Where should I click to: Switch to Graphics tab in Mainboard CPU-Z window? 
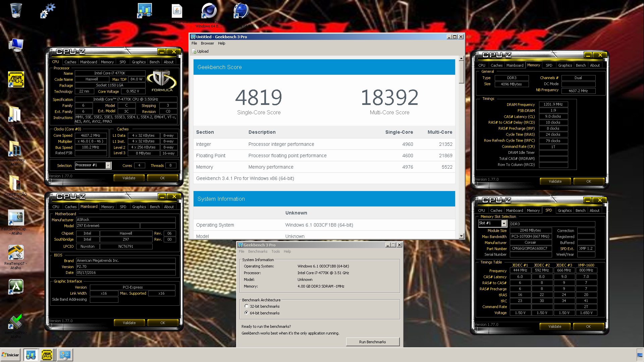tap(139, 206)
